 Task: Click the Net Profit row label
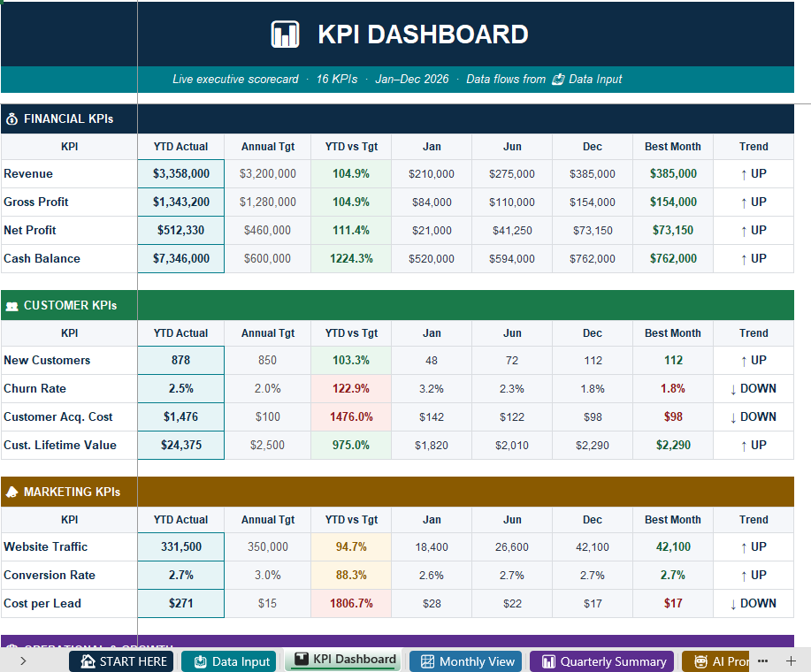tap(69, 231)
